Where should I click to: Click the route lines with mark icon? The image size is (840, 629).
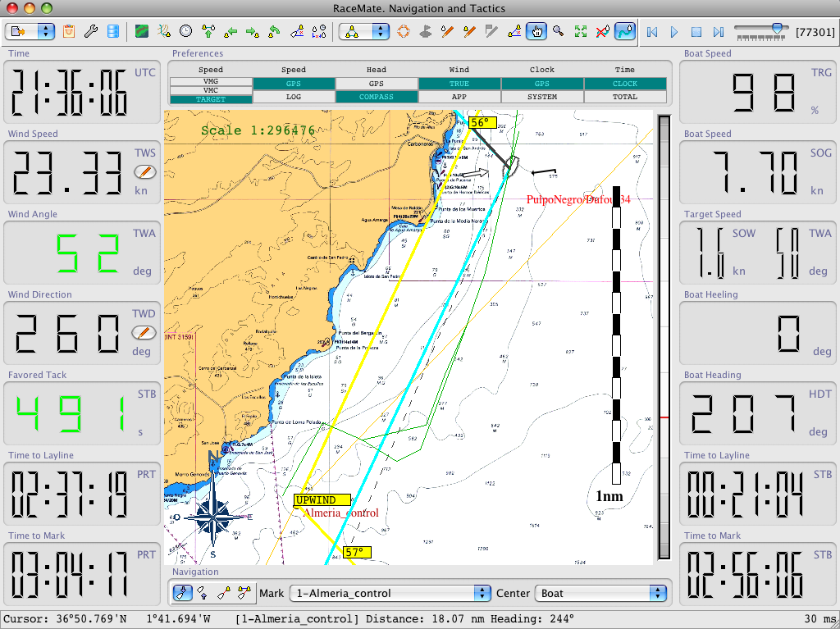tap(164, 31)
